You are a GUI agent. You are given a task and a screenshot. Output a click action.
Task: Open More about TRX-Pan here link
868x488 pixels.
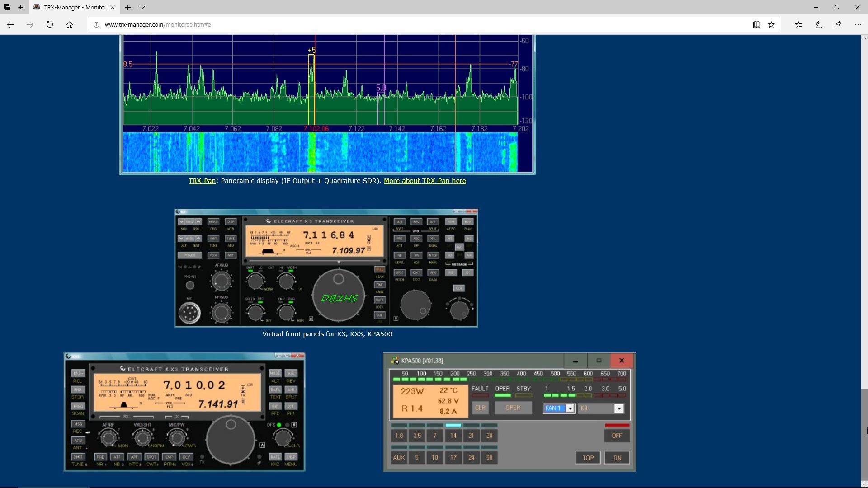click(425, 181)
